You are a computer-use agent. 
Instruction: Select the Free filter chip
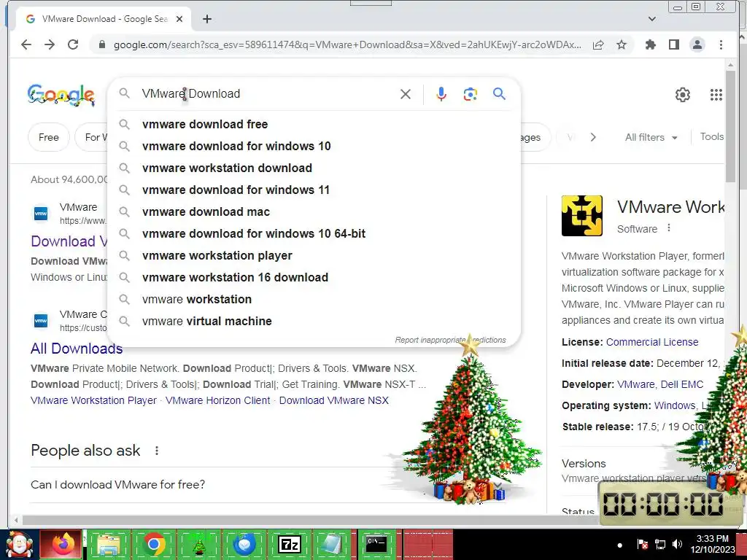(x=49, y=137)
